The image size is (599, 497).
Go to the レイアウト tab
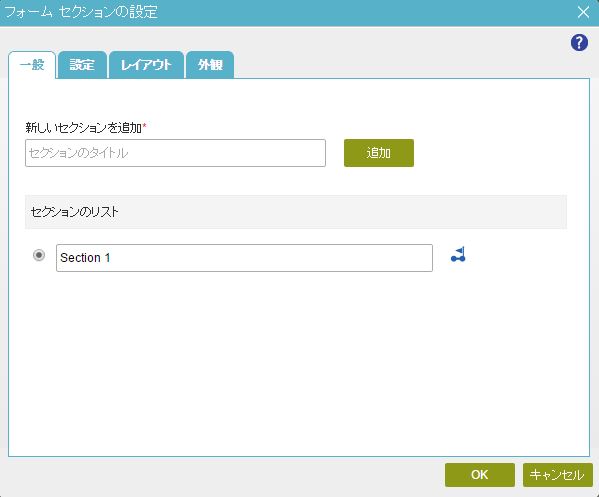point(146,65)
